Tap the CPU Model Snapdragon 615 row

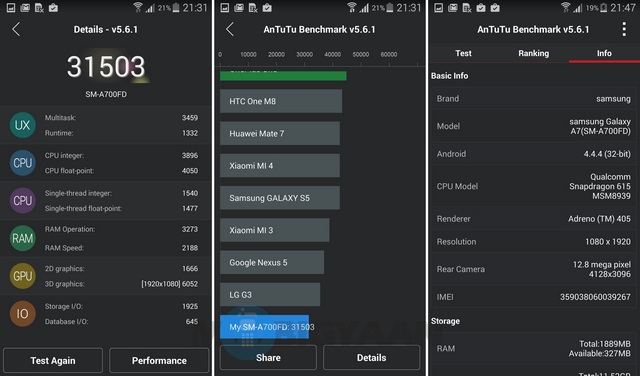point(533,186)
